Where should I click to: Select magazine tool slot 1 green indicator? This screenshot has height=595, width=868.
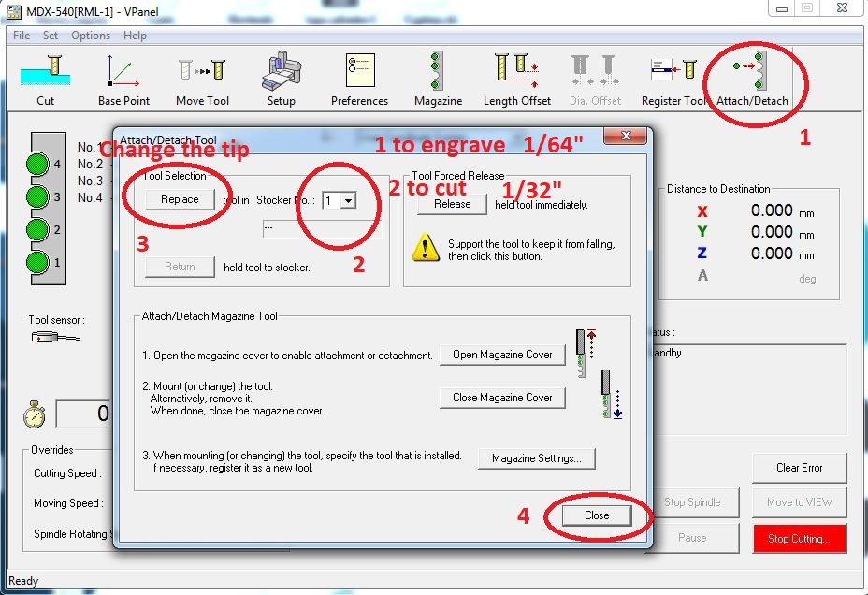[x=37, y=262]
